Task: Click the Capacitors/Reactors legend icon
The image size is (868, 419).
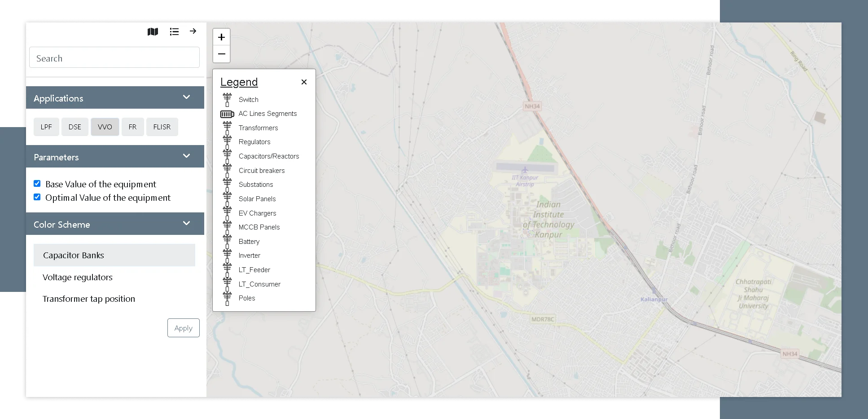Action: point(227,156)
